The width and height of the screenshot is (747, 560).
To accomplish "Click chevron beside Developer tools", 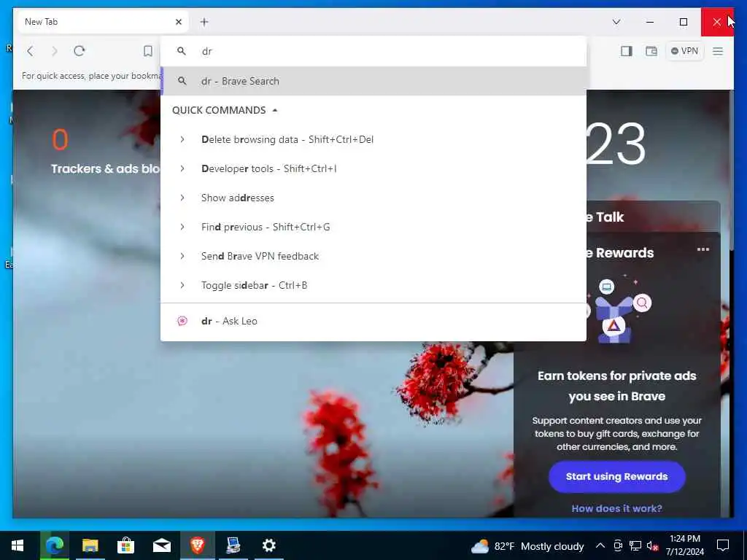I will point(182,168).
